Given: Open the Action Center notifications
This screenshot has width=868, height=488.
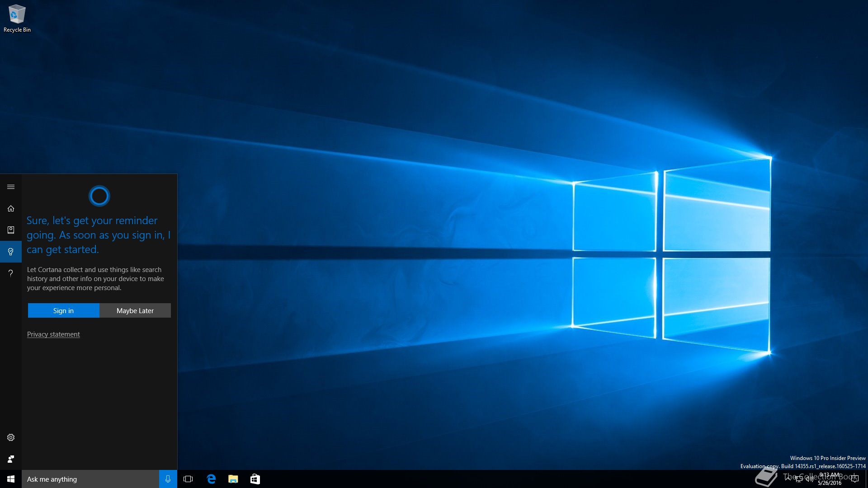Looking at the screenshot, I should [x=854, y=479].
